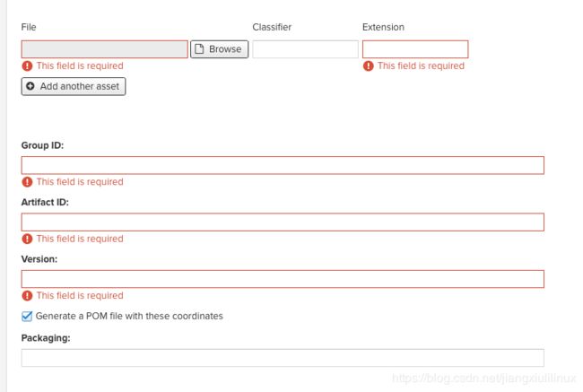Click 'This field is required' message under Extension
This screenshot has width=583, height=392.
[x=421, y=65]
